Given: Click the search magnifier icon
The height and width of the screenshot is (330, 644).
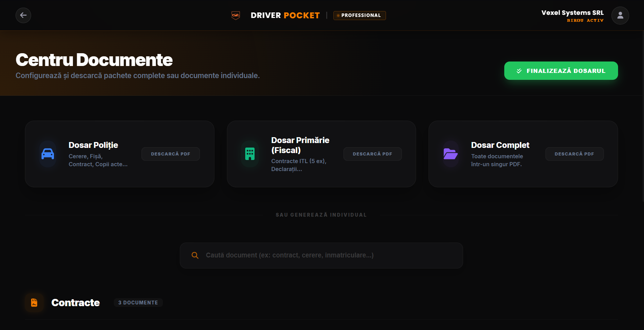Looking at the screenshot, I should 195,255.
